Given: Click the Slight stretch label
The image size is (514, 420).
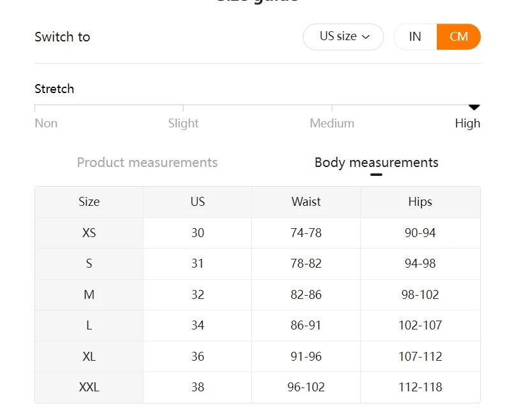Looking at the screenshot, I should point(183,124).
